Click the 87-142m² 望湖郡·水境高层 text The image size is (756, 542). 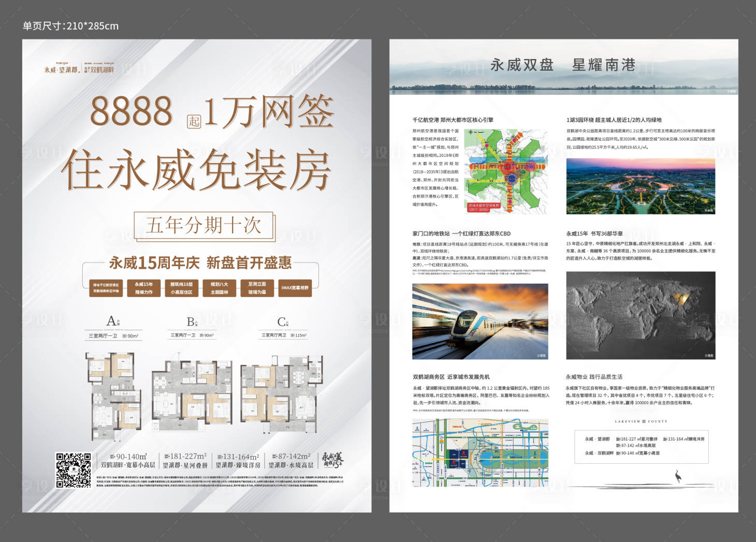(x=290, y=461)
